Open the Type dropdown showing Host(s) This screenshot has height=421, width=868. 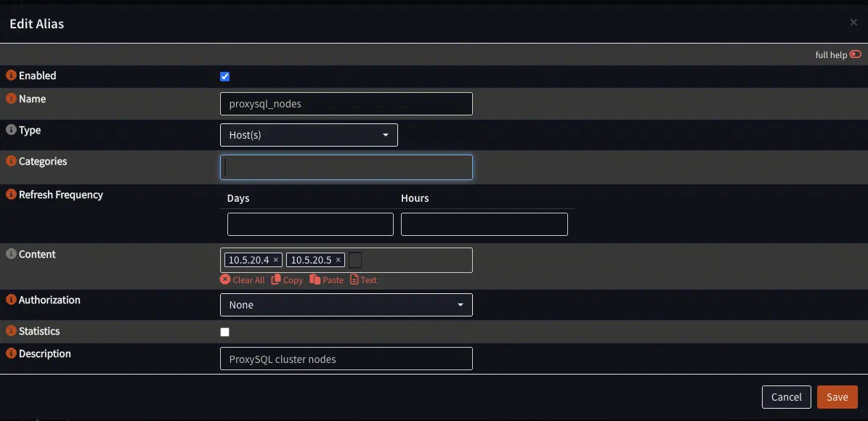tap(309, 135)
